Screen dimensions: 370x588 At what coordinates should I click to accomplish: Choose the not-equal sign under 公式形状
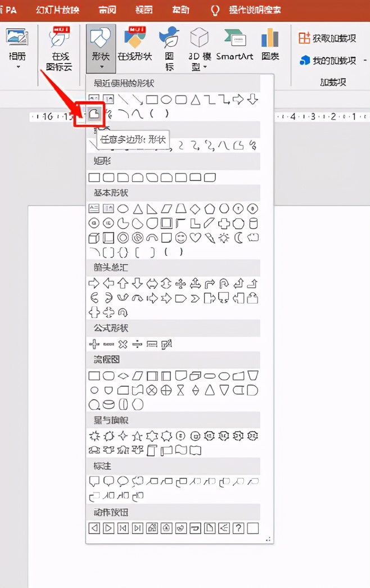(166, 344)
